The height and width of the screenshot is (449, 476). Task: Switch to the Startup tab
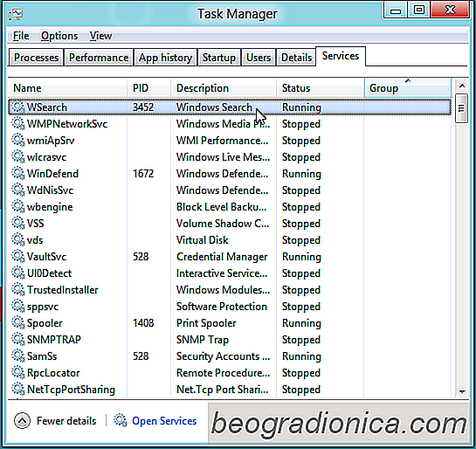[219, 58]
